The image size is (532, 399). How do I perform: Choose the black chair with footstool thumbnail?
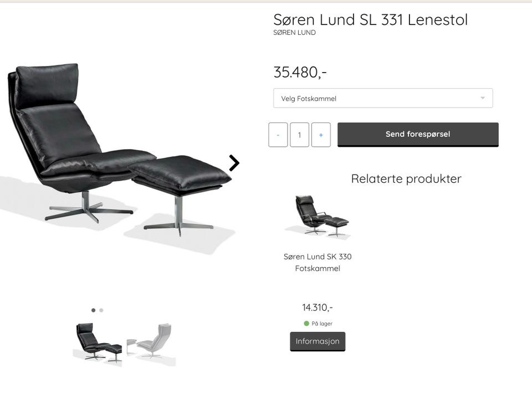click(x=98, y=343)
